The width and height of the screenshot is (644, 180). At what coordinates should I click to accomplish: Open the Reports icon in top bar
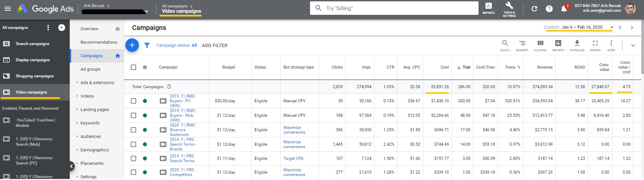pyautogui.click(x=488, y=8)
